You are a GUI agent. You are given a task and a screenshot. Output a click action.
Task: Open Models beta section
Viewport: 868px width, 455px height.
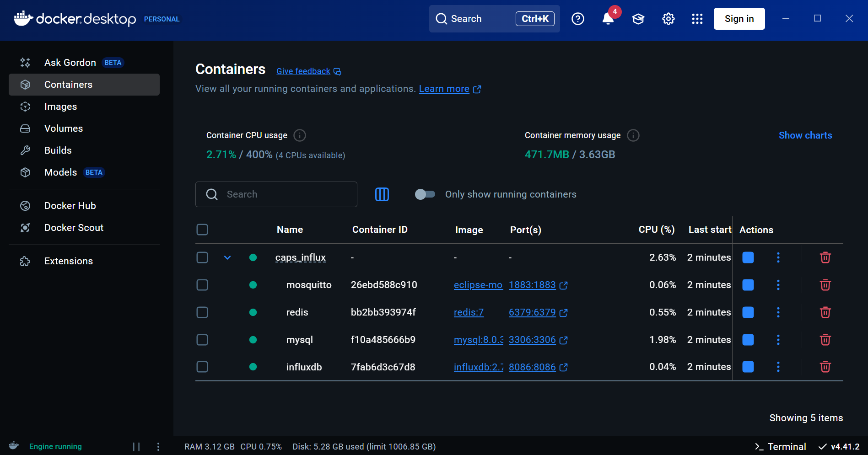click(84, 172)
